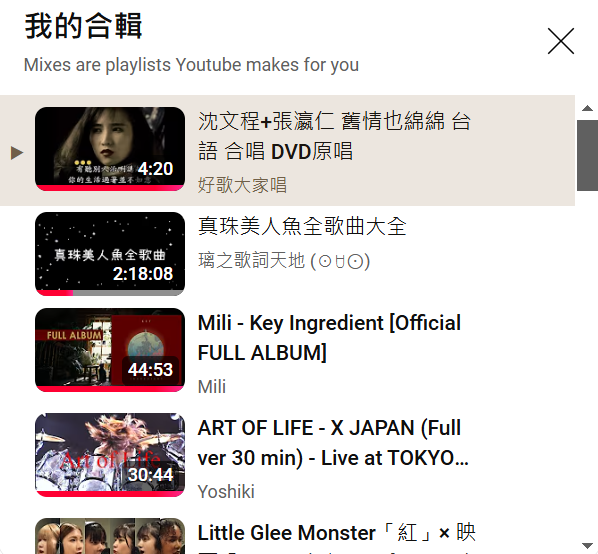Visit the 好歌大家唱 channel name
Viewport: 598px width, 554px height.
[242, 185]
